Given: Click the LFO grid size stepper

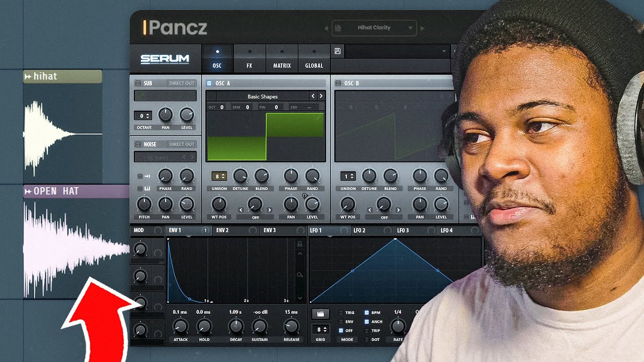Looking at the screenshot, I should [x=320, y=329].
